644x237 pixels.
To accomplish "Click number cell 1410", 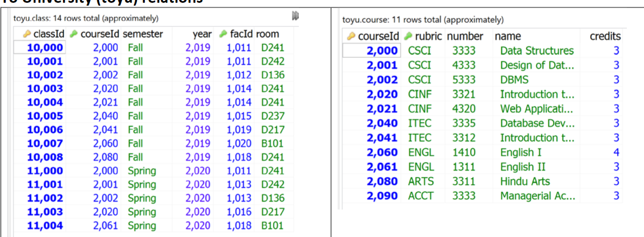I will (464, 152).
